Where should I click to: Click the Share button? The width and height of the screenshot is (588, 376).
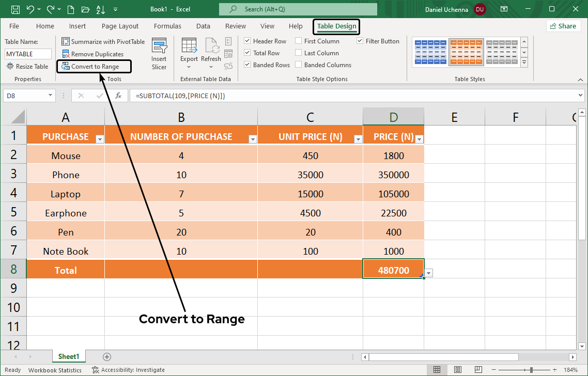click(563, 26)
